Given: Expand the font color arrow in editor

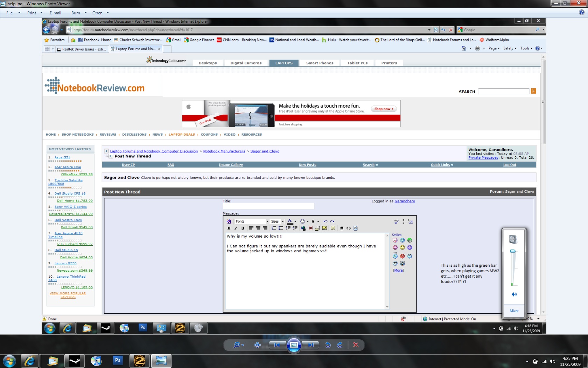Looking at the screenshot, I should [295, 222].
